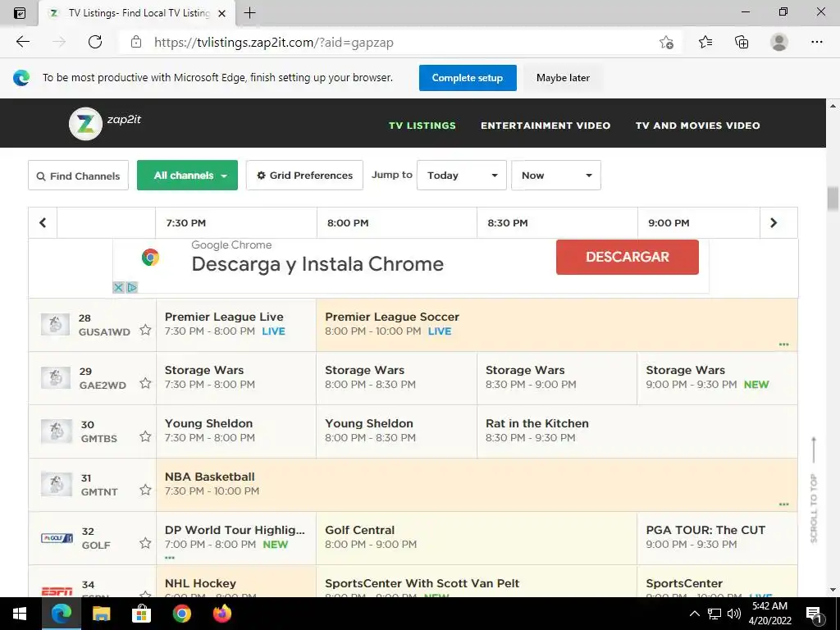Open Rat in the Kitchen listing
This screenshot has width=840, height=630.
[637, 431]
